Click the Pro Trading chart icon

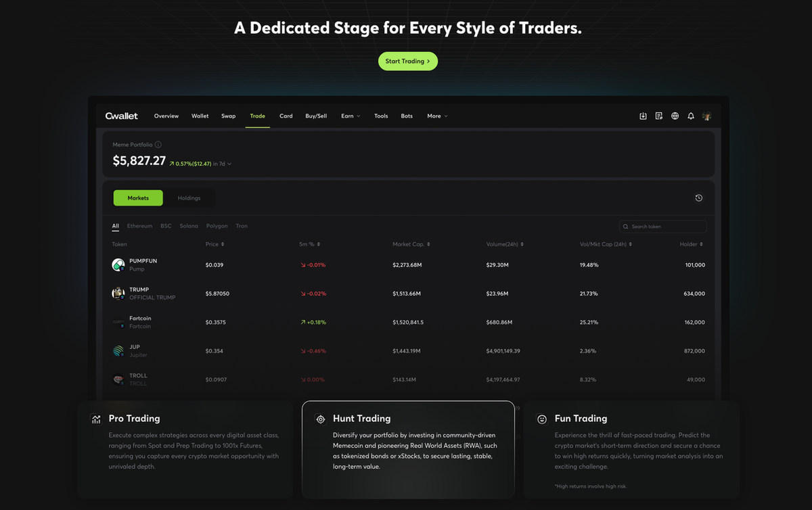[x=96, y=419]
